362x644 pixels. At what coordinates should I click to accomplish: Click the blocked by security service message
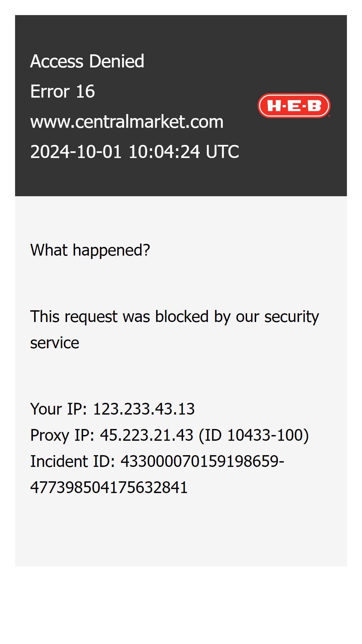pos(174,330)
